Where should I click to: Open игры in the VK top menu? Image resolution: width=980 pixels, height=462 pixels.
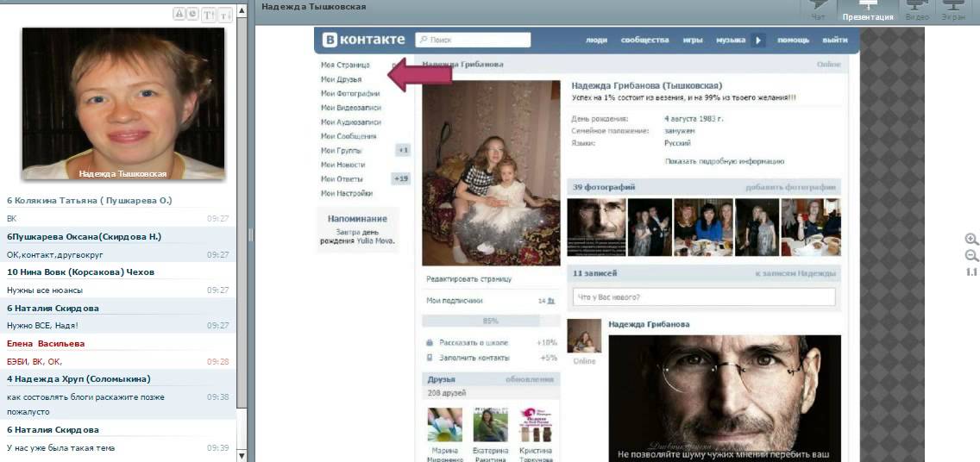[692, 40]
